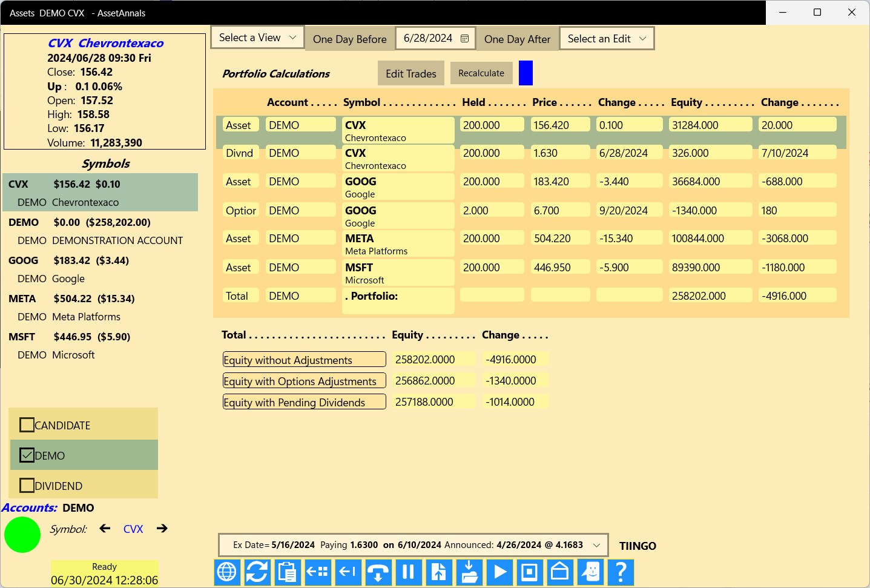
Task: Select CVX Chevrontexaco in Symbols list
Action: point(101,193)
